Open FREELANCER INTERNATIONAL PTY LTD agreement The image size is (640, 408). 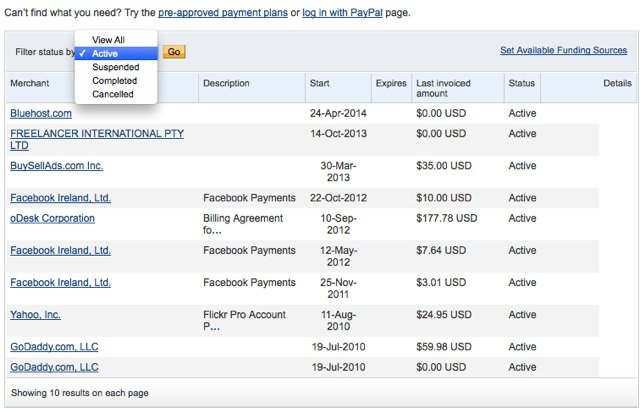(x=97, y=140)
